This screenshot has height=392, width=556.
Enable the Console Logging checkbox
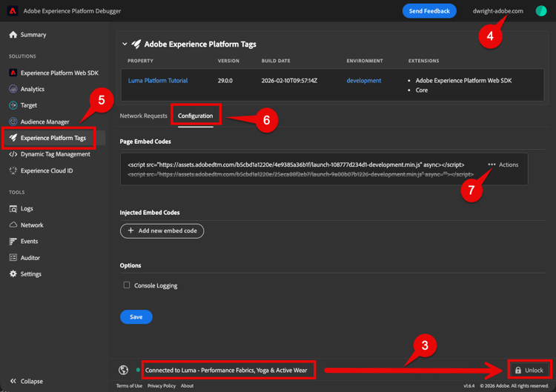tap(127, 285)
